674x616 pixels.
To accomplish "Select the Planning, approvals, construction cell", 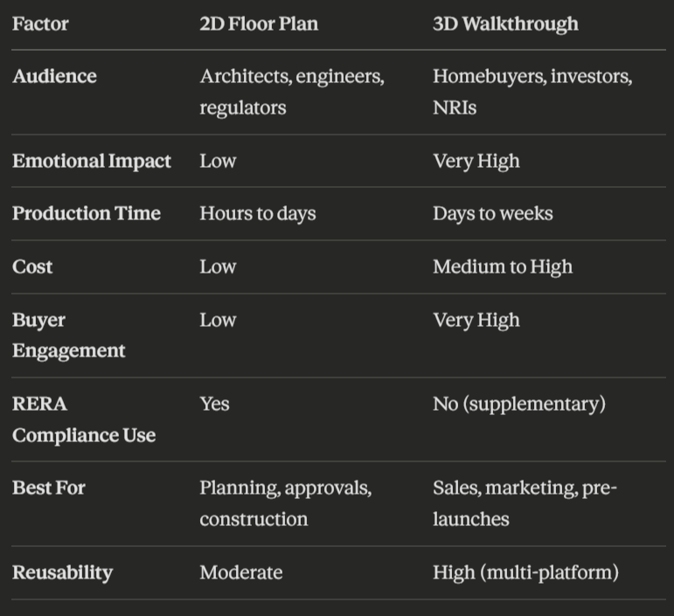I will pyautogui.click(x=286, y=503).
